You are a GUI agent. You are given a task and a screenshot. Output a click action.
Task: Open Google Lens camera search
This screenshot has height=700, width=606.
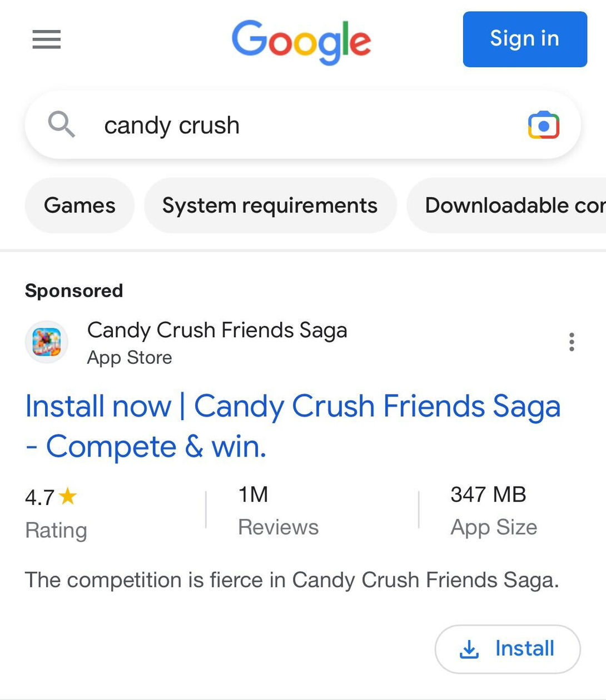pyautogui.click(x=544, y=124)
